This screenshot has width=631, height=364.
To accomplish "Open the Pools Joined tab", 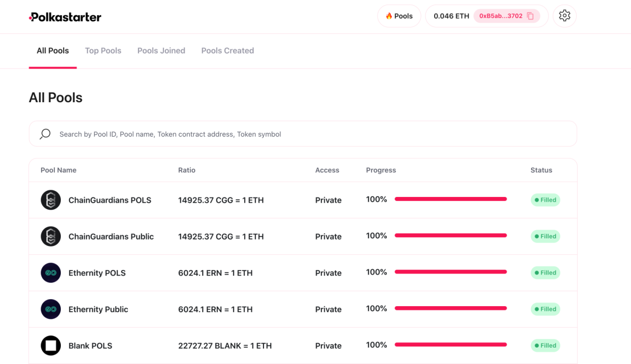I will coord(161,51).
